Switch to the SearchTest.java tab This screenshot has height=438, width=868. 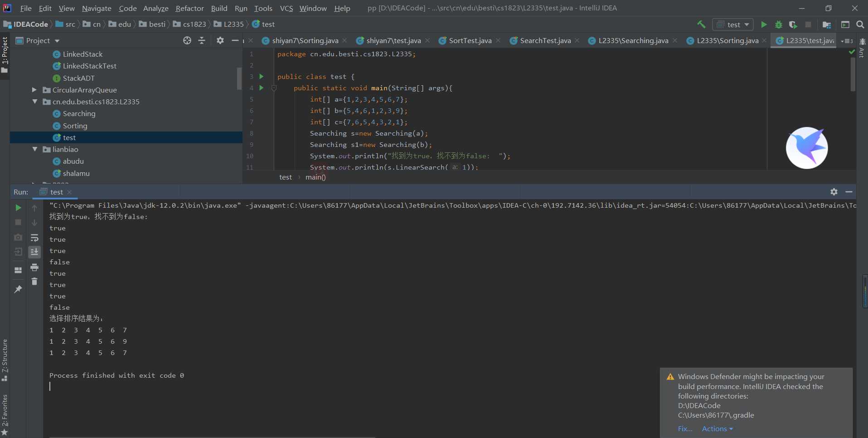(545, 41)
